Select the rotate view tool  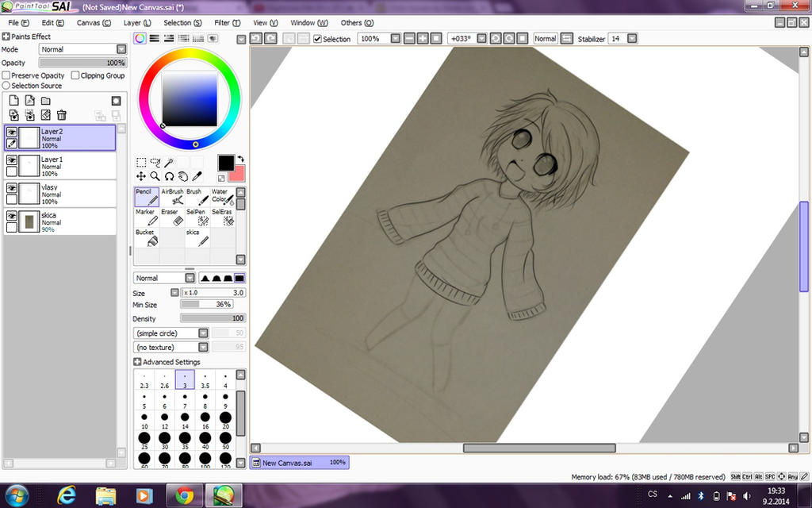coord(169,176)
